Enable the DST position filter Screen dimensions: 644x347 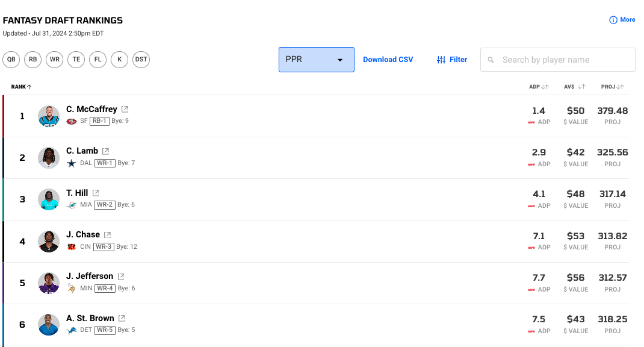pyautogui.click(x=141, y=60)
